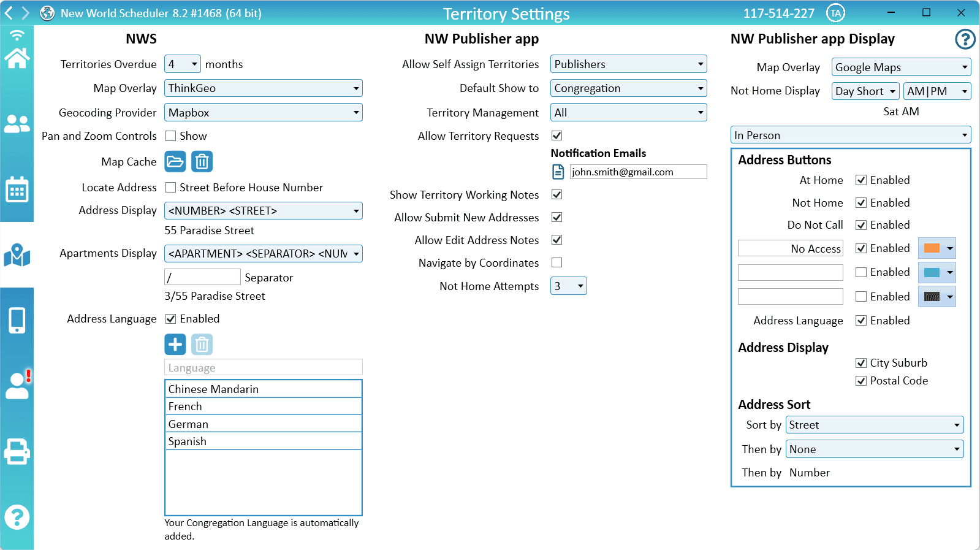
Task: Open the help question mark icon
Action: (965, 39)
